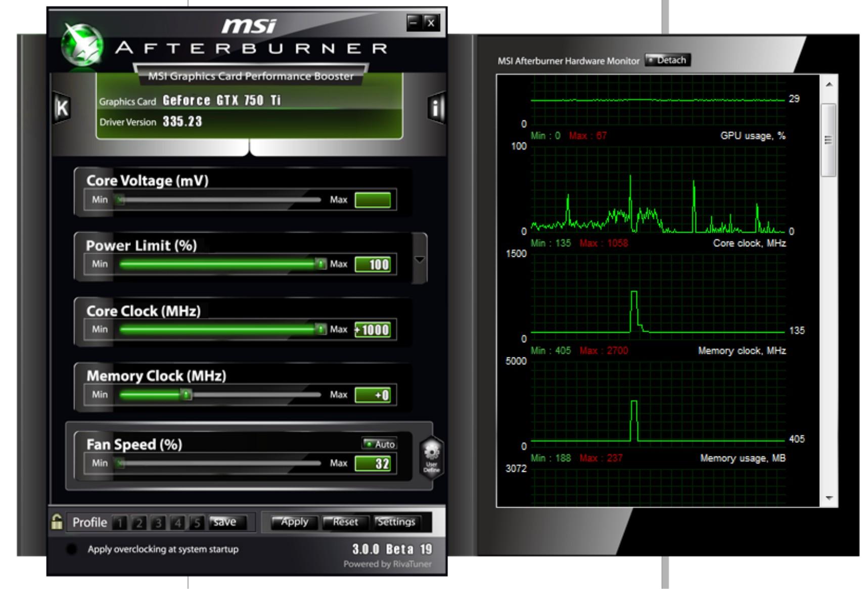Close the Afterburner window
The image size is (868, 589).
tap(431, 22)
